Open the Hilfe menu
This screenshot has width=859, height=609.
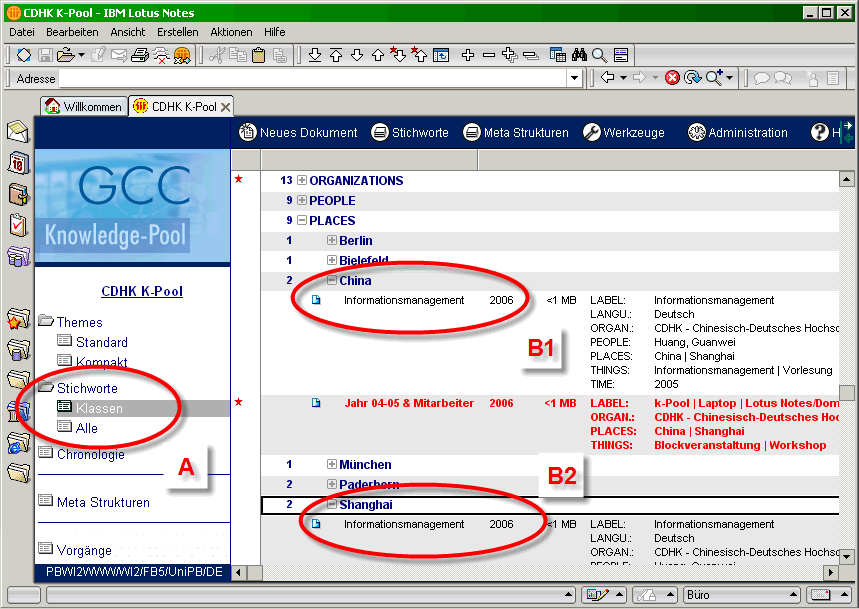(274, 32)
